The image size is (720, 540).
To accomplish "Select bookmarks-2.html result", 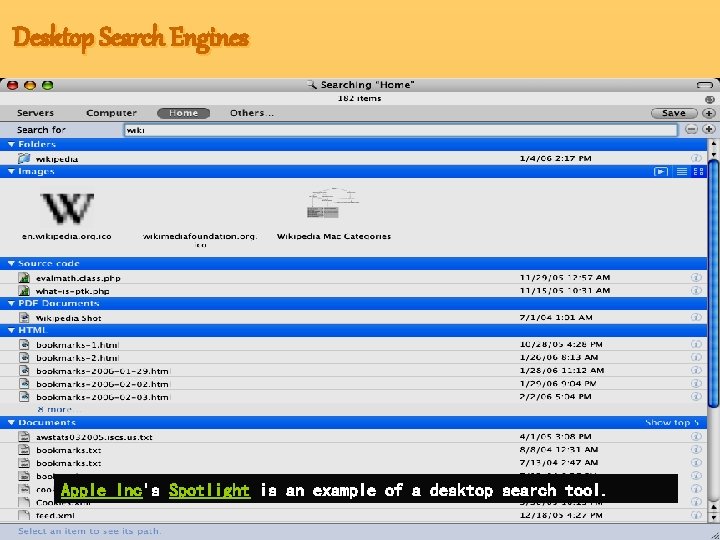I will (x=78, y=358).
